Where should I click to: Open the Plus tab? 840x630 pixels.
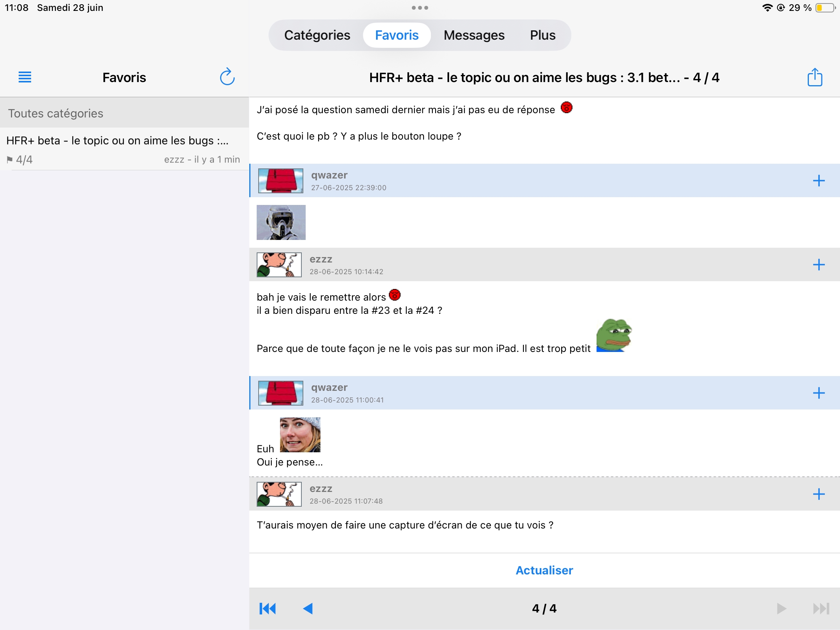[542, 35]
